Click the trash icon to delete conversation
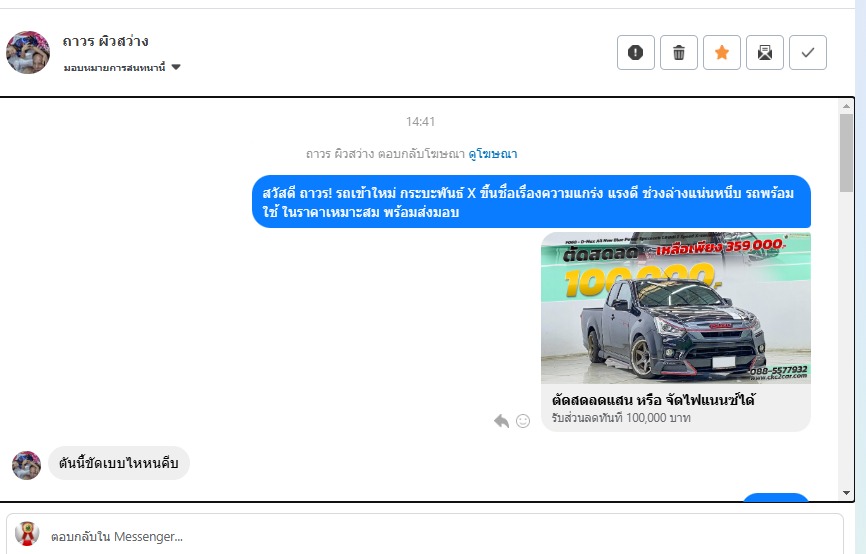This screenshot has width=866, height=554. pyautogui.click(x=679, y=53)
